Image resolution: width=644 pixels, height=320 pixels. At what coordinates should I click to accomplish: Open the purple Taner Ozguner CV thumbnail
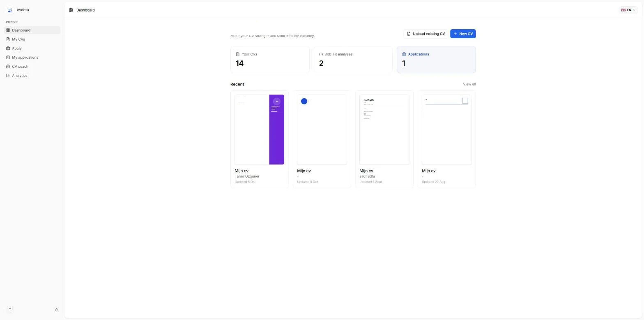coord(260,130)
